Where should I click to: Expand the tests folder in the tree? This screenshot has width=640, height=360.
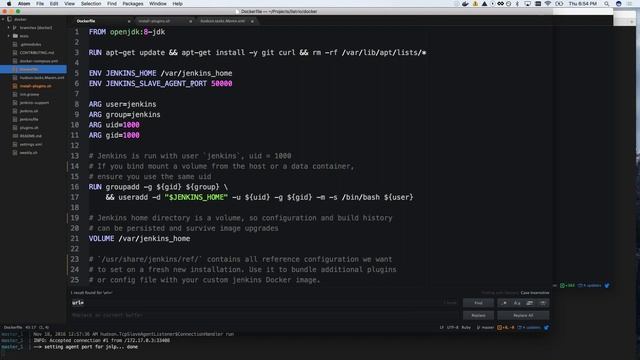(x=9, y=36)
